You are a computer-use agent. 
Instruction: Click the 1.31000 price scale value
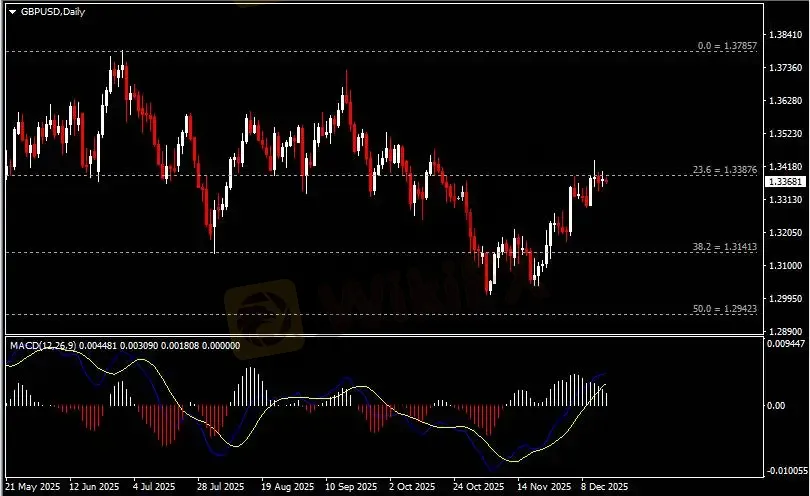(x=785, y=266)
